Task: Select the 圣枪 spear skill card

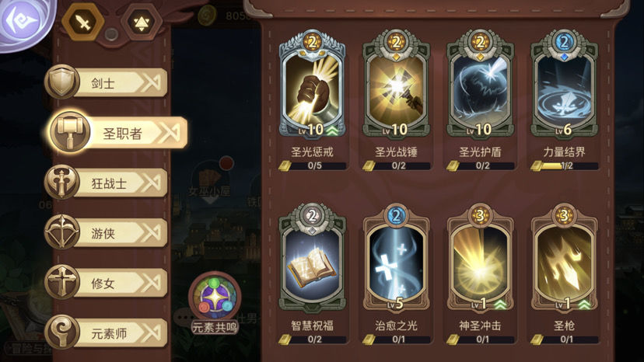Action: click(565, 259)
